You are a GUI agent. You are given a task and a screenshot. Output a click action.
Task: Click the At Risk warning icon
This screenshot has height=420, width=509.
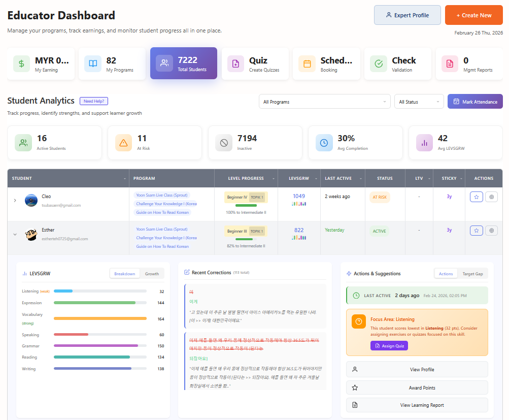click(x=123, y=143)
